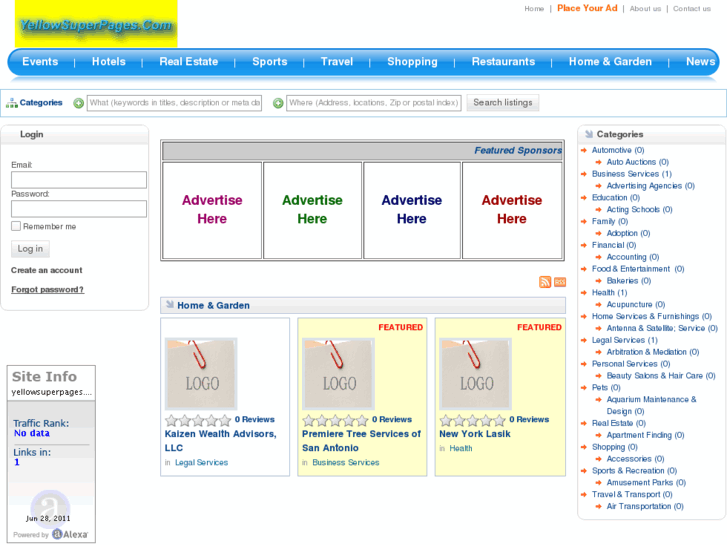Tick the Remember me checkbox

pos(16,226)
